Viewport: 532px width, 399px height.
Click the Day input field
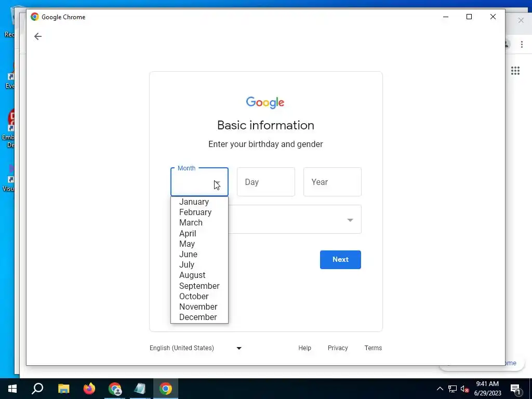[x=265, y=182]
